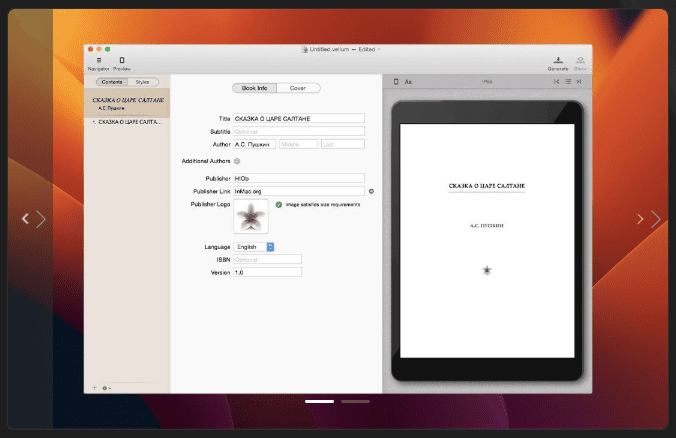Switch to the Contents tab
This screenshot has width=676, height=438.
coord(112,82)
